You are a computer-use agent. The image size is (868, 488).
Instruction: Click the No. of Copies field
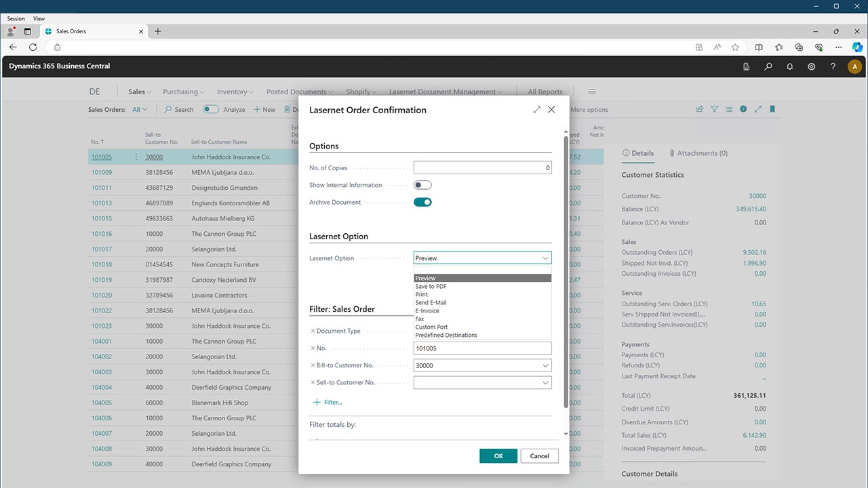[x=482, y=167]
